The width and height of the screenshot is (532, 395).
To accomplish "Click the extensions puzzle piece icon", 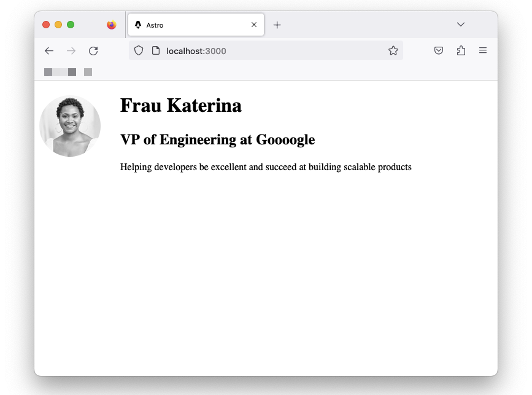I will [x=461, y=50].
